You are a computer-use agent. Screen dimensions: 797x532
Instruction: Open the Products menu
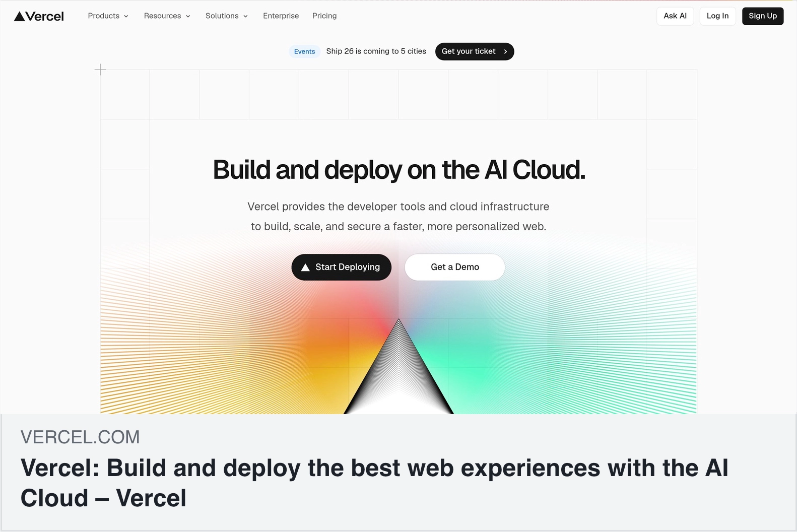108,16
